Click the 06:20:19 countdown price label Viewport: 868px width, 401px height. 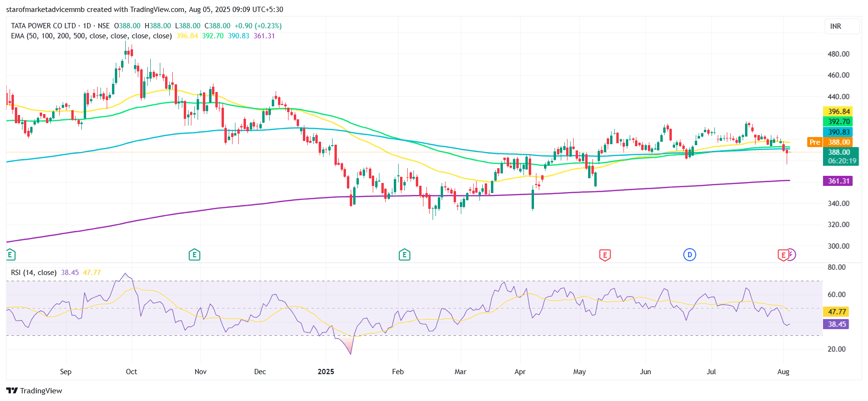[x=842, y=161]
